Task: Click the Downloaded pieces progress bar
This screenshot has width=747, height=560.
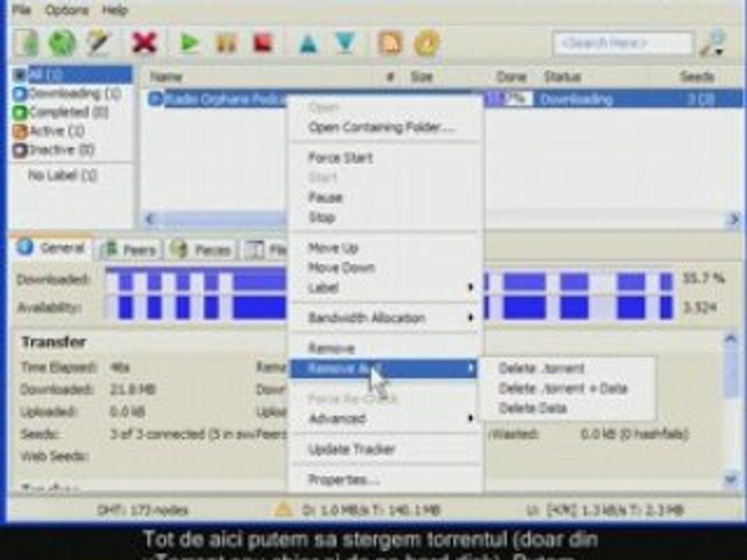Action: coord(389,280)
